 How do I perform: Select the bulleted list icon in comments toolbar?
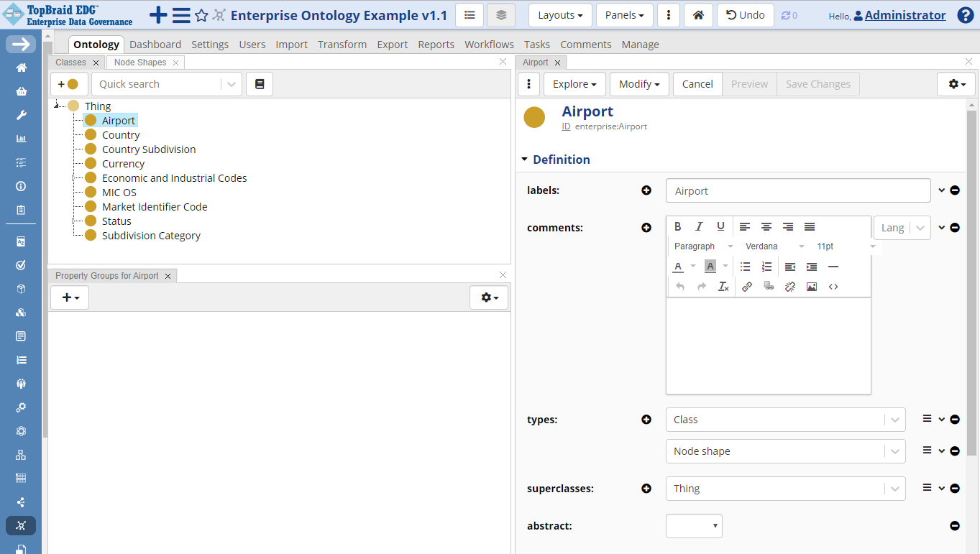coord(745,266)
